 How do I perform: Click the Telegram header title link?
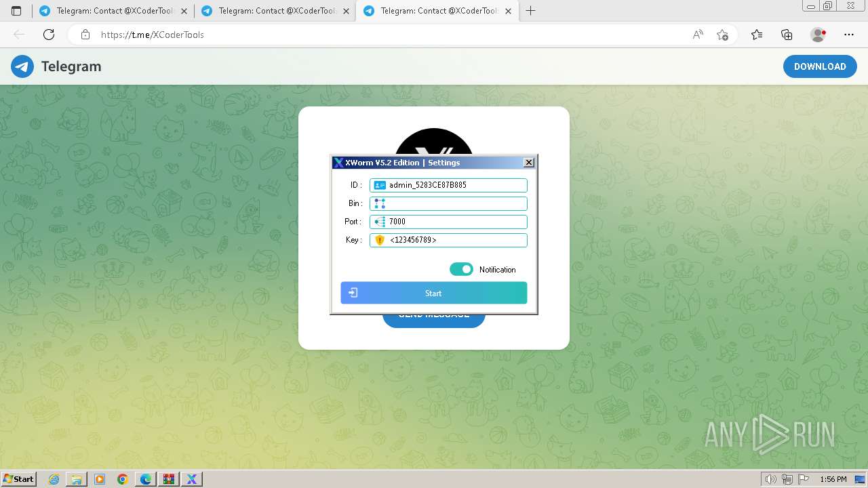71,66
